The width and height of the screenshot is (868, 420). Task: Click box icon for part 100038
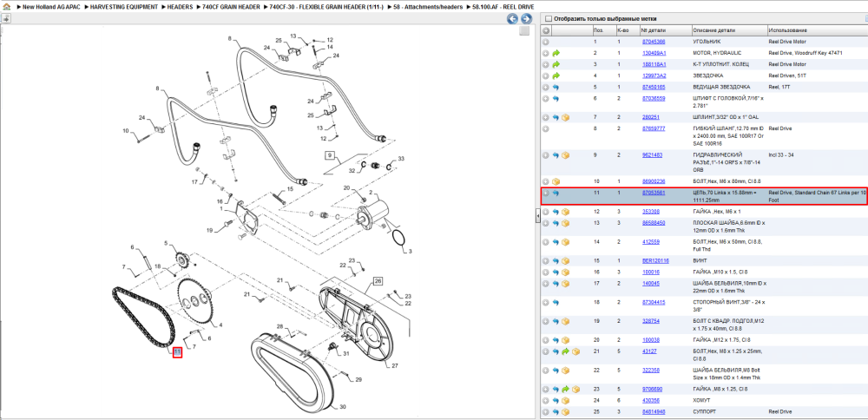565,340
